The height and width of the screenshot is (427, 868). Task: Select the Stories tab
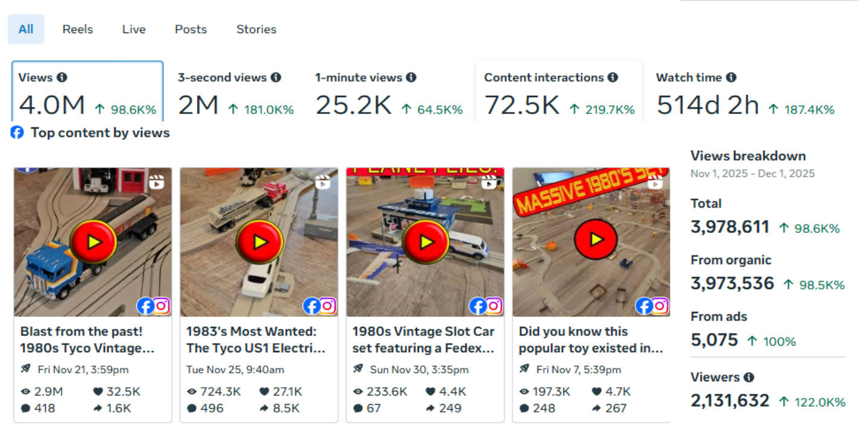point(256,29)
